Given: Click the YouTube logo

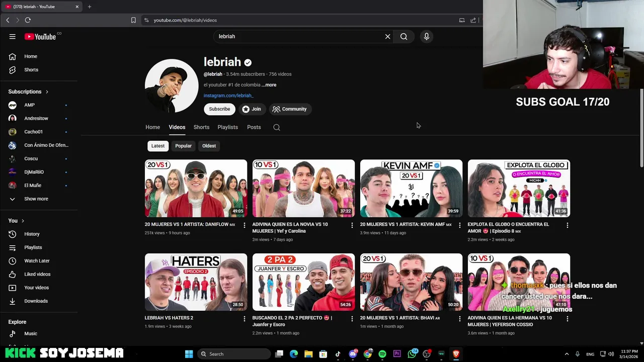Looking at the screenshot, I should pos(40,36).
